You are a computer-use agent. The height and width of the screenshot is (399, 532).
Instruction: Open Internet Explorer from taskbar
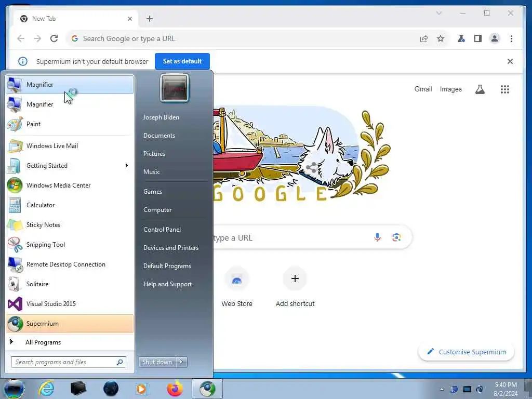(46, 389)
